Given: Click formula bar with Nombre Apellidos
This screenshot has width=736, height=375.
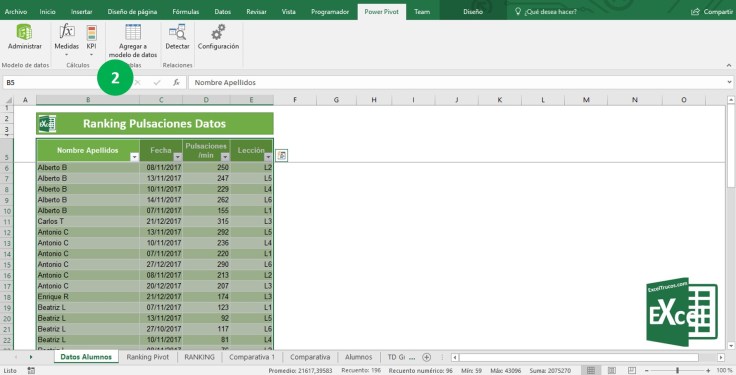Looking at the screenshot, I should pos(458,82).
